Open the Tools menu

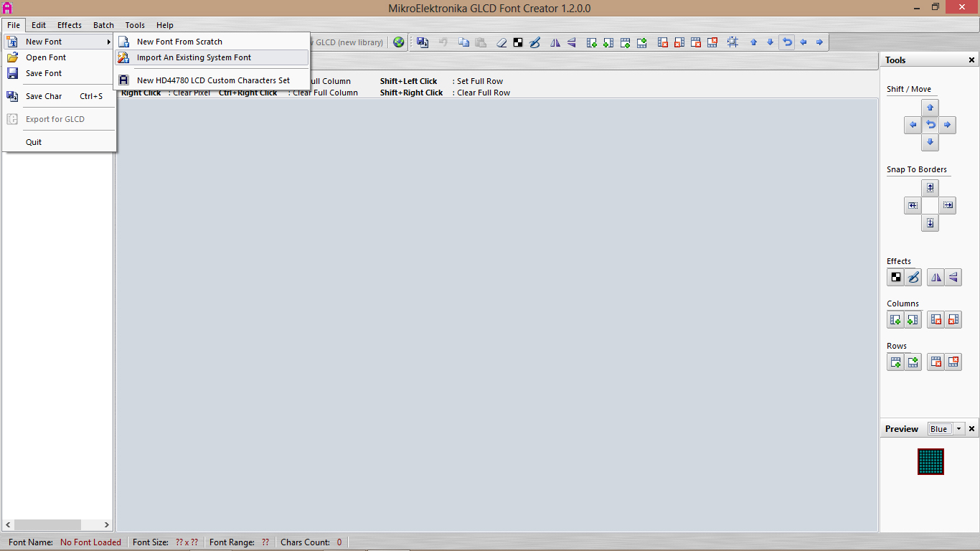coord(135,25)
